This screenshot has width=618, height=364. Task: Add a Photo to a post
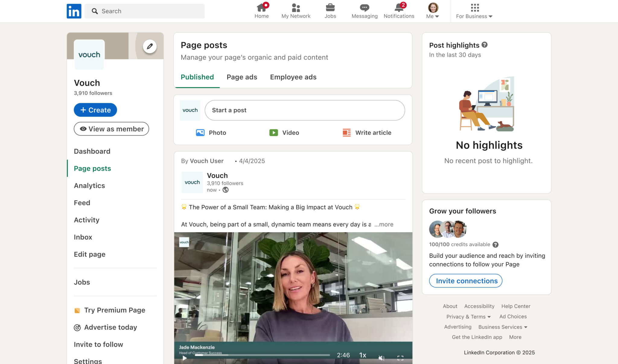pyautogui.click(x=211, y=133)
